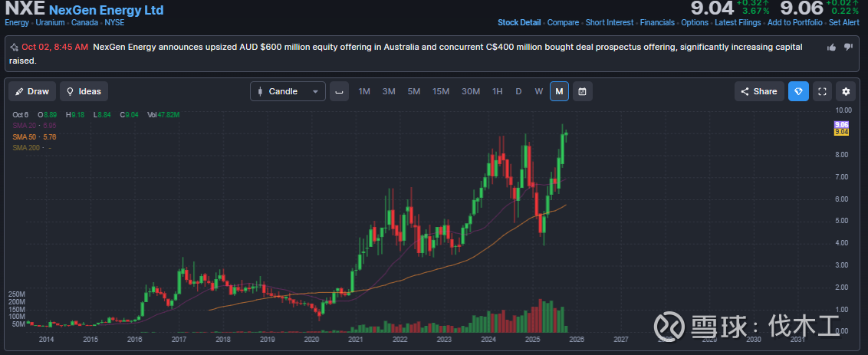Click the thumbs-down icon on the news
Viewport: 868px width, 355px height.
(848, 48)
